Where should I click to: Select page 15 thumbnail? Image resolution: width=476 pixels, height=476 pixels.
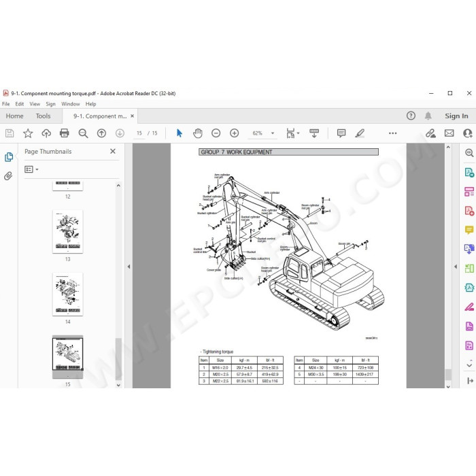(68, 357)
